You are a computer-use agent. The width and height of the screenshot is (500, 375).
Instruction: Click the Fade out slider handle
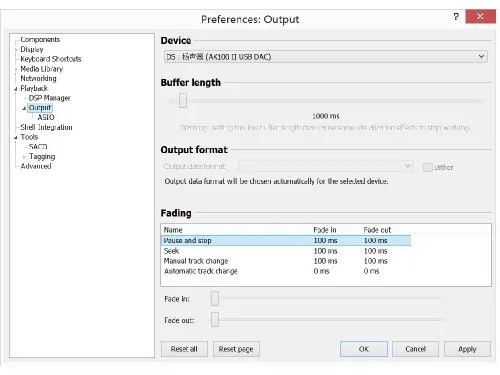(x=215, y=319)
